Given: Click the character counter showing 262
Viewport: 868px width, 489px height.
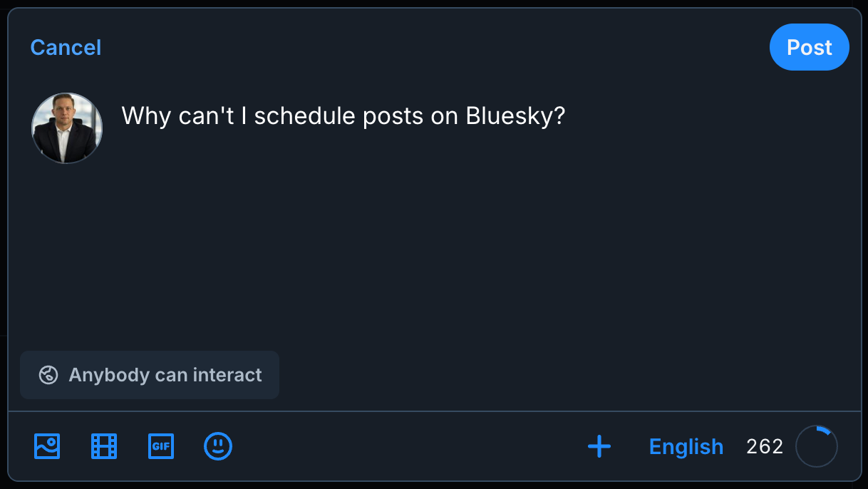Looking at the screenshot, I should coord(764,446).
